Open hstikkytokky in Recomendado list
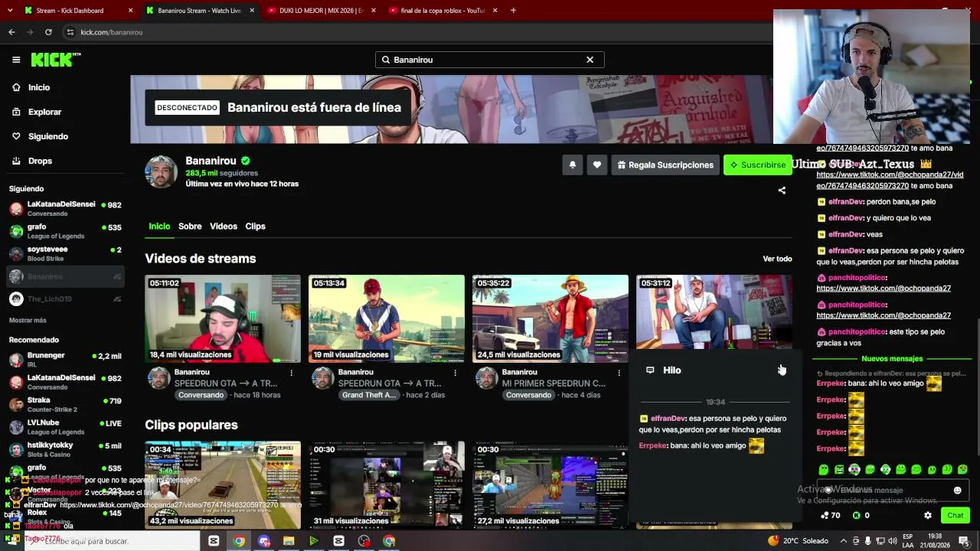The image size is (980, 551). [x=65, y=449]
